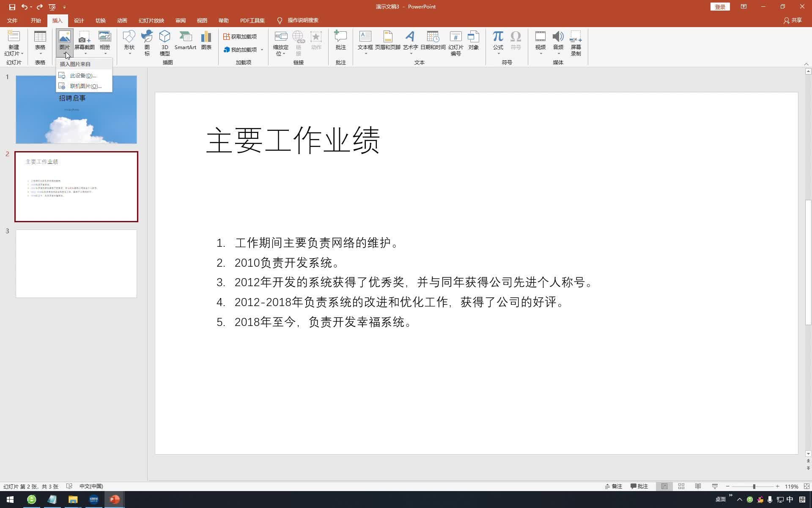Open the Shapes (形状) gallery
The image size is (812, 508).
129,43
